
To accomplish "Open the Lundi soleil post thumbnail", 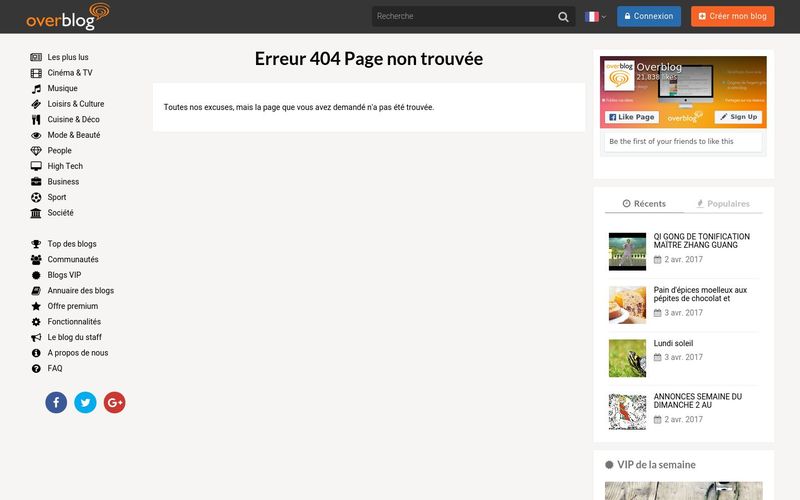I will tap(627, 358).
